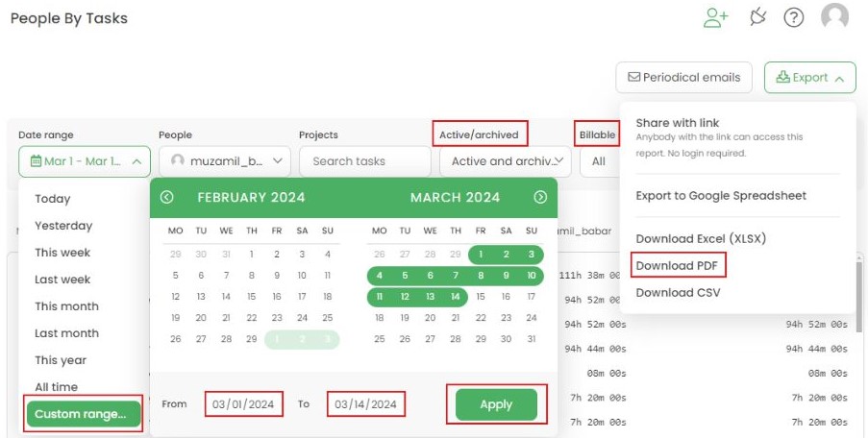This screenshot has height=438, width=868.
Task: Go to next month in calendar
Action: (x=540, y=197)
